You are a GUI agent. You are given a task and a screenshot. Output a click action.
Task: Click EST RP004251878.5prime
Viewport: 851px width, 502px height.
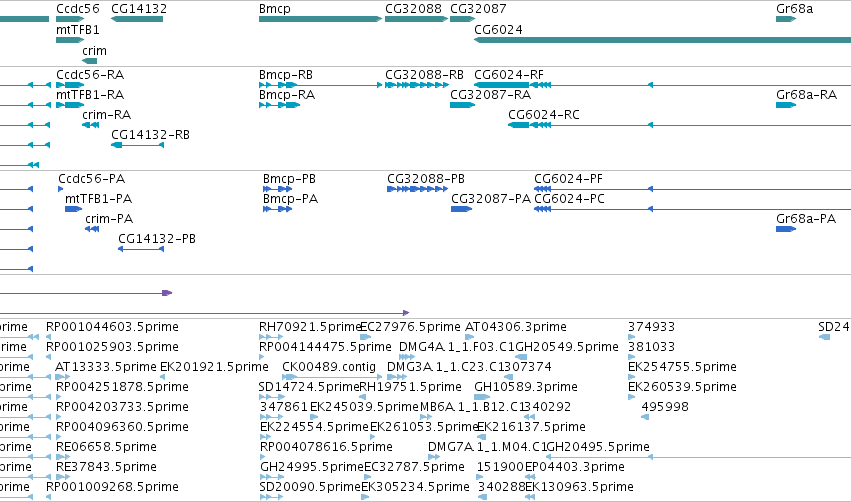point(122,387)
